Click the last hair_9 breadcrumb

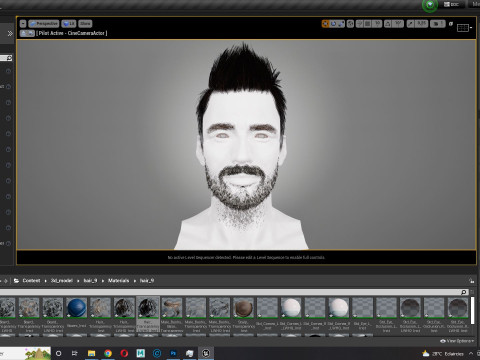(147, 281)
